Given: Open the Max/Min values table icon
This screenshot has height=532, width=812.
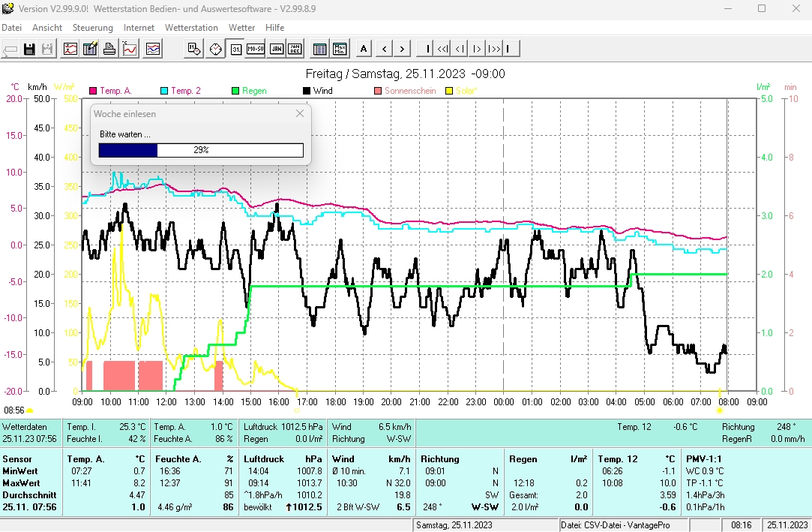Looking at the screenshot, I should coord(340,50).
